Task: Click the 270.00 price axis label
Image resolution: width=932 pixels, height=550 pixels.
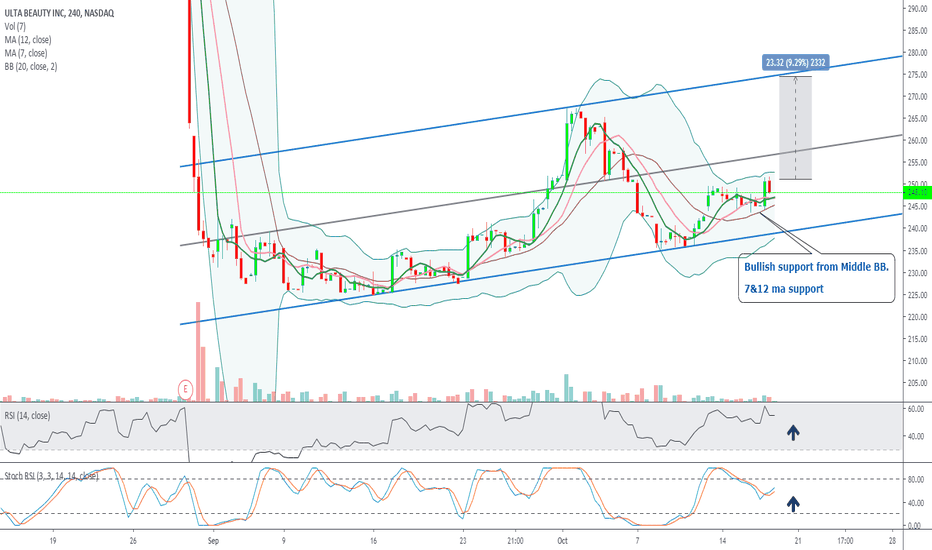Action: point(917,96)
